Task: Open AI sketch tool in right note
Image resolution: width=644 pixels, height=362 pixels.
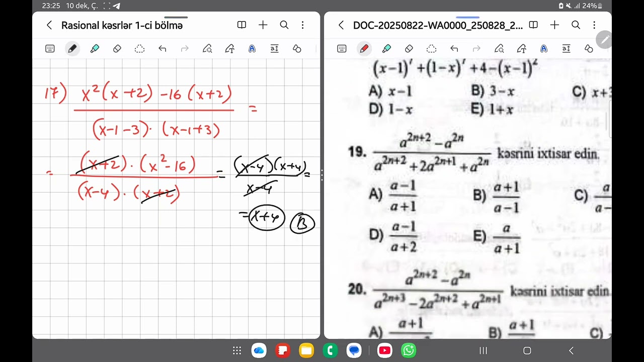Action: pos(499,49)
